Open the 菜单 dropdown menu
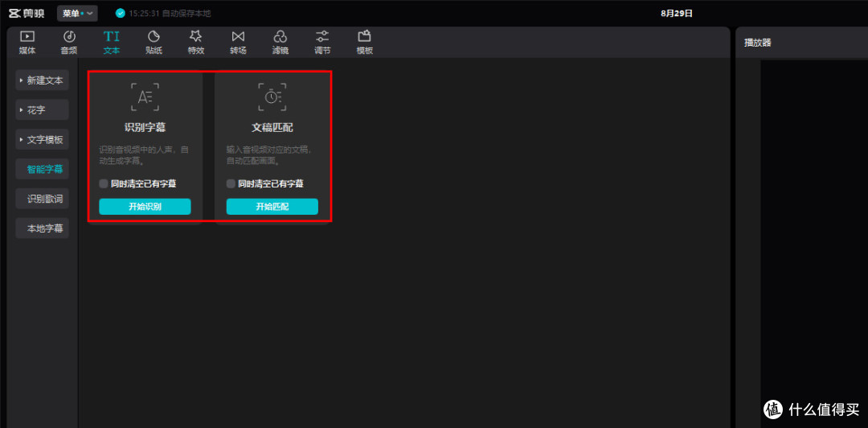 click(x=77, y=14)
